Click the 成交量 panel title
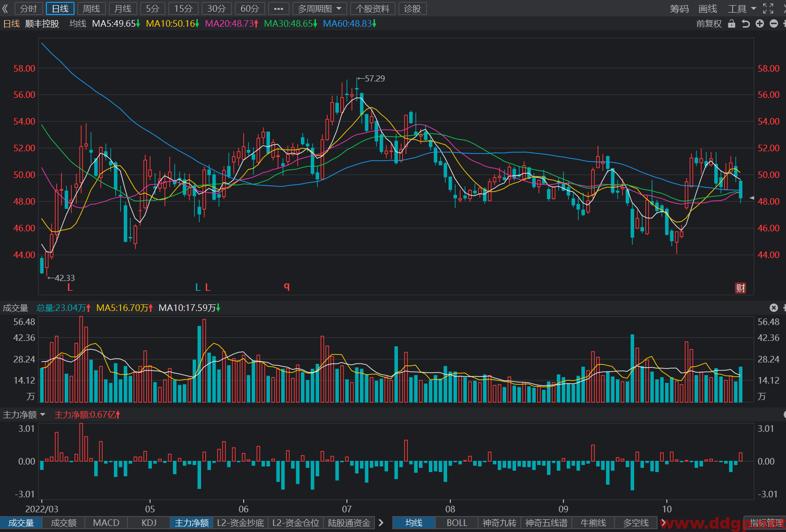 15,308
